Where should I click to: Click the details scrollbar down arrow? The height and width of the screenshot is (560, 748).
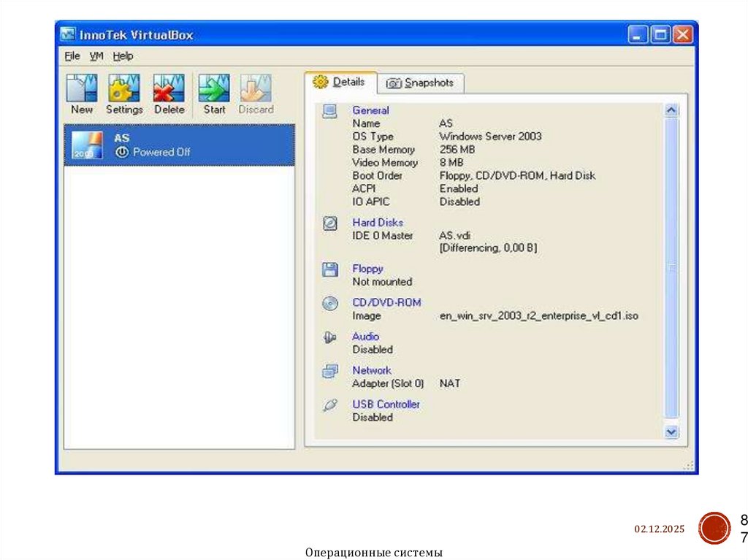pos(671,431)
